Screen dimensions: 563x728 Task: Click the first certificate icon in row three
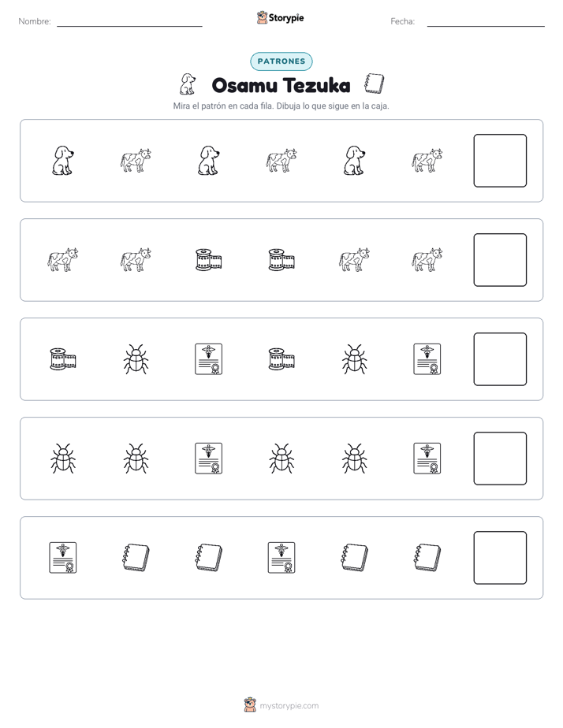click(x=209, y=359)
